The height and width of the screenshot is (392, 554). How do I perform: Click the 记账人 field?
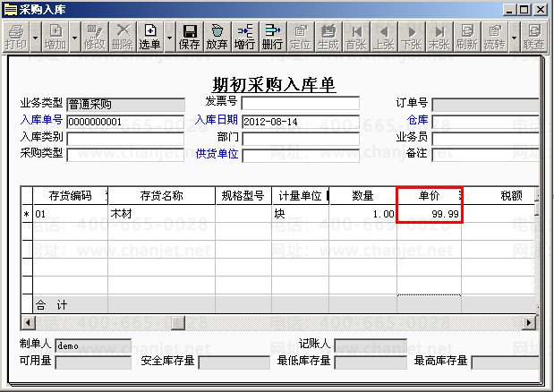[371, 345]
